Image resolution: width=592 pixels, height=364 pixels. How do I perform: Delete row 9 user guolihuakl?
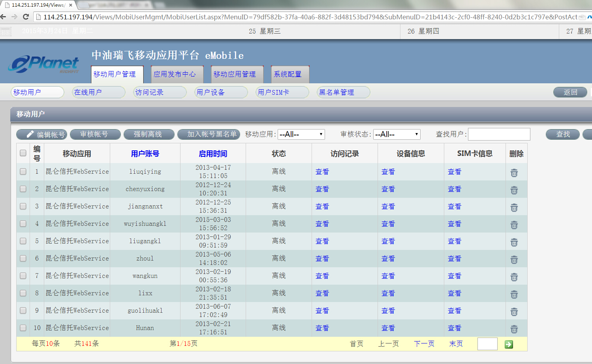tap(514, 312)
